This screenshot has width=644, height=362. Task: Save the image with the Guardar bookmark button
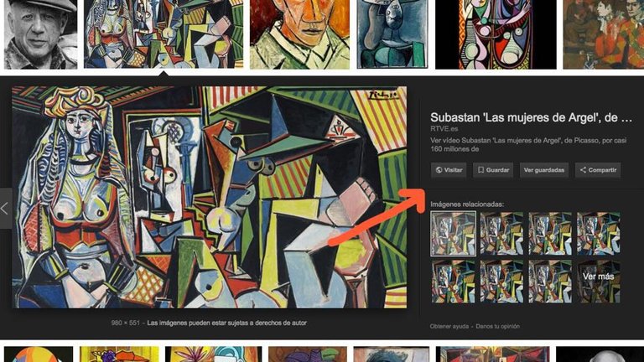click(493, 170)
